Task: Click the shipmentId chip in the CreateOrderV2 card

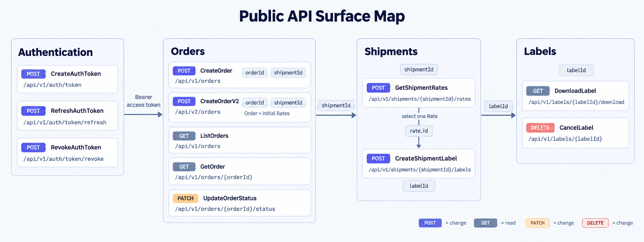Action: pyautogui.click(x=288, y=103)
